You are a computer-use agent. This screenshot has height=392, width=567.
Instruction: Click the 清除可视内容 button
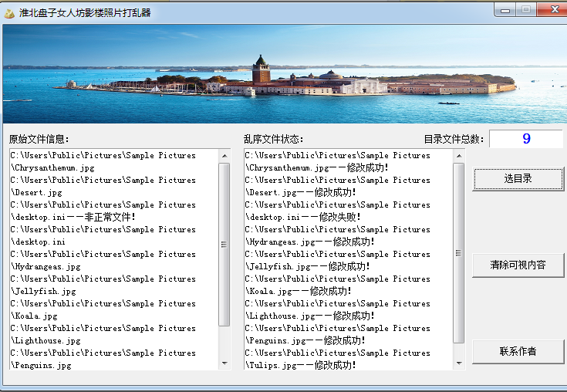coord(518,265)
